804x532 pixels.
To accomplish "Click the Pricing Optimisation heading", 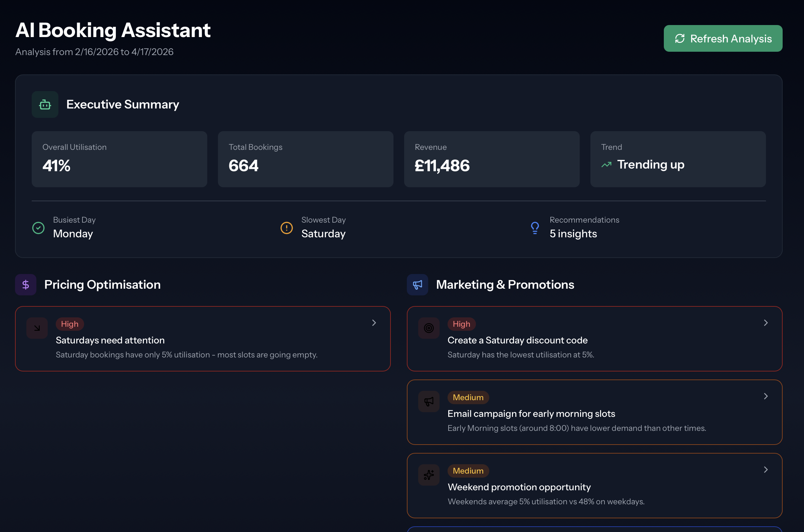I will [102, 285].
